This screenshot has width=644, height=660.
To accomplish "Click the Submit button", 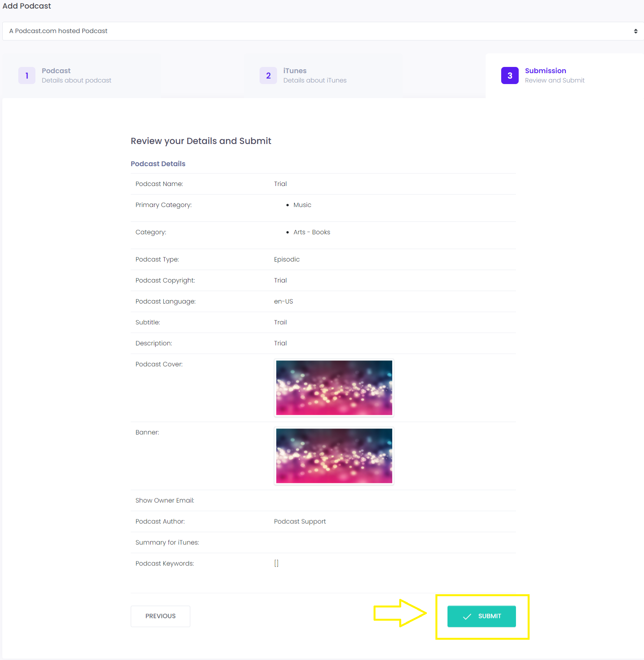I will 481,616.
